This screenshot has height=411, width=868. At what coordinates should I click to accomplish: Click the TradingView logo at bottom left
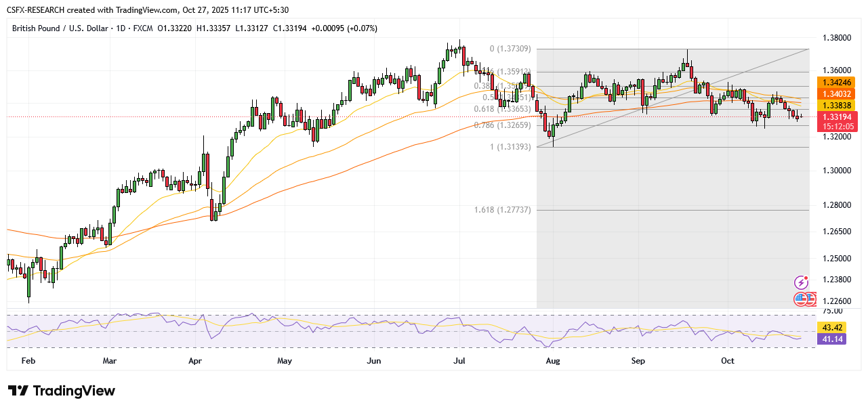click(62, 391)
